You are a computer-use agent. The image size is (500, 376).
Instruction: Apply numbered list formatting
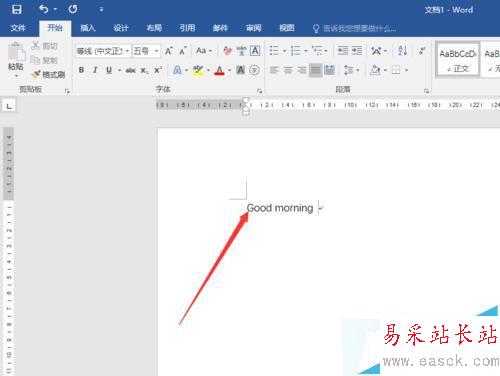pyautogui.click(x=295, y=51)
